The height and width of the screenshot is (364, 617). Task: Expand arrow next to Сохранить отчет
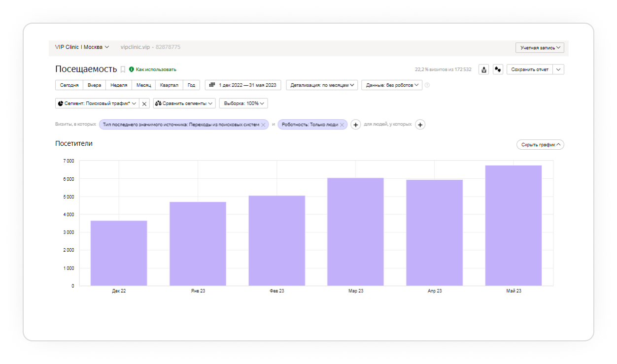click(558, 69)
